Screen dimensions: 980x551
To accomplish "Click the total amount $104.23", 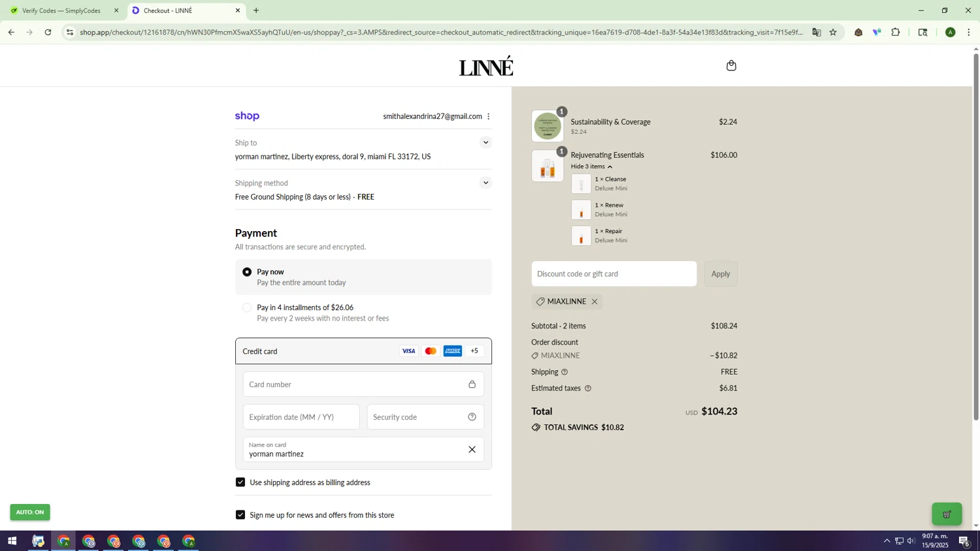I will [x=719, y=411].
